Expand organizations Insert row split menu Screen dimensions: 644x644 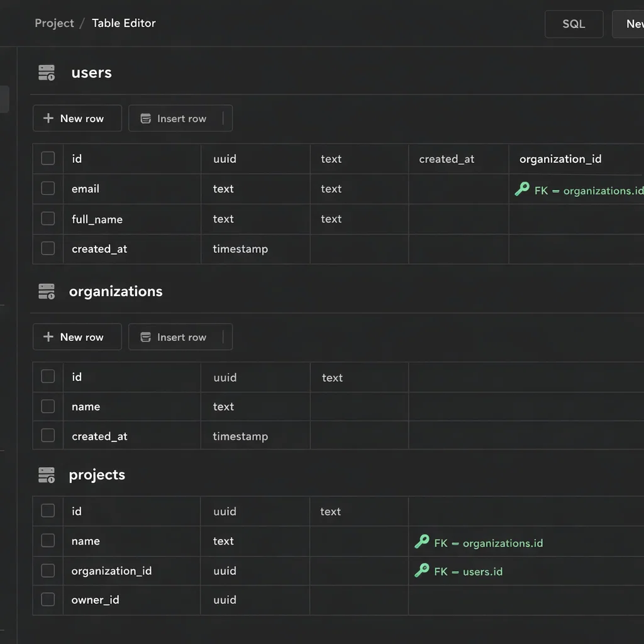click(x=223, y=337)
